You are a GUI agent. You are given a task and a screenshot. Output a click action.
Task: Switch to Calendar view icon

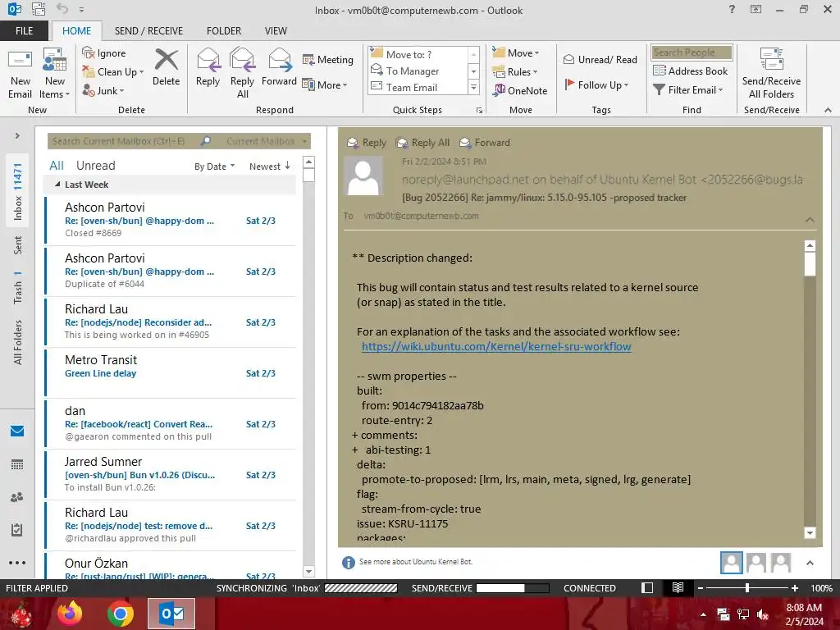coord(17,464)
